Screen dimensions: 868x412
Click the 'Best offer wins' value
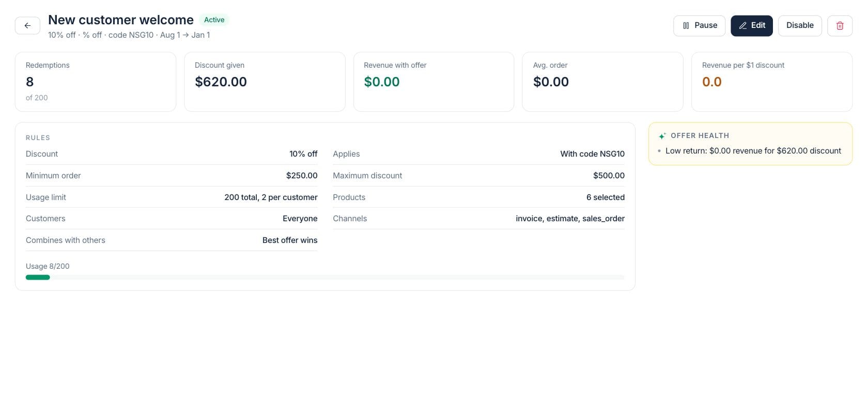point(290,240)
